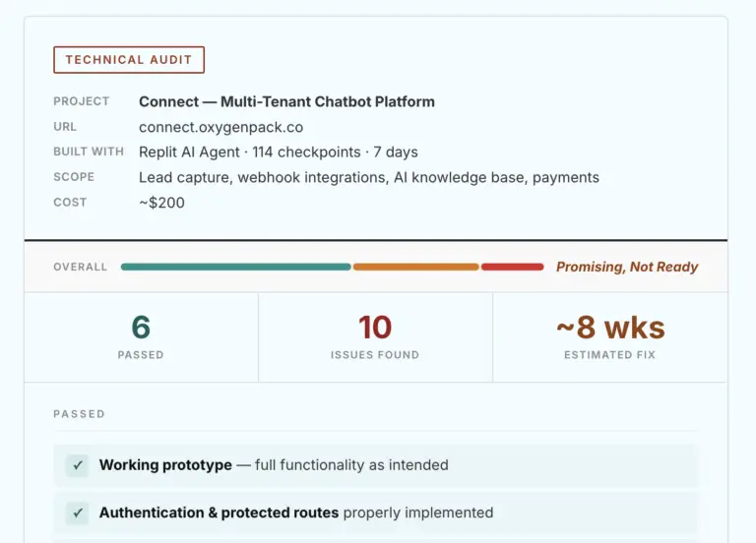Screen dimensions: 756x543
Task: Click the checkmark beside Working prototype
Action: coord(77,465)
